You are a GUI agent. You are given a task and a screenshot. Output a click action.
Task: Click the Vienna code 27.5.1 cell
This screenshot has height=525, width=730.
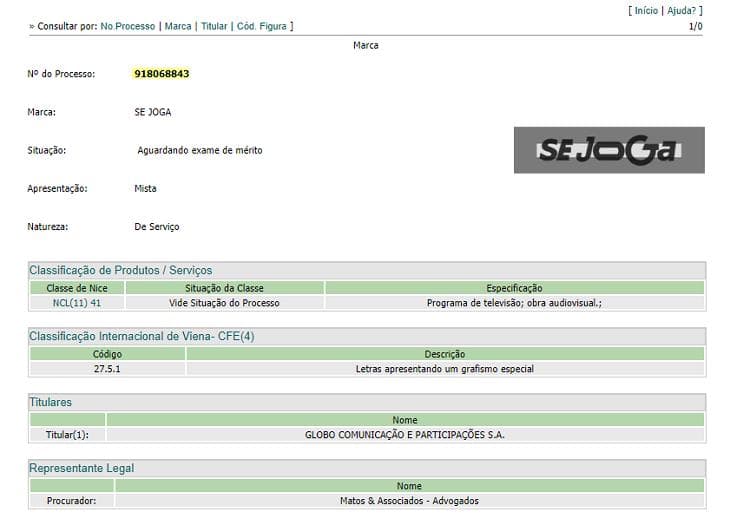[x=107, y=369]
